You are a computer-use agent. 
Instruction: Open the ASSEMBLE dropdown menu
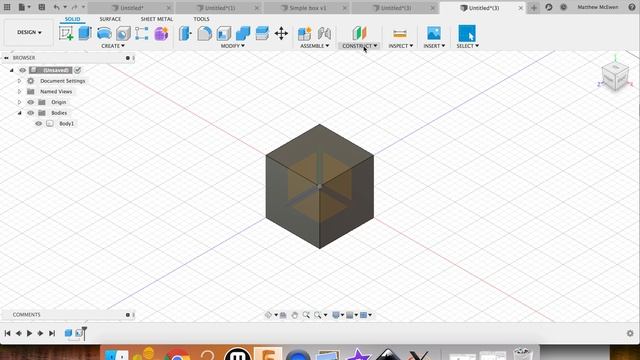314,46
